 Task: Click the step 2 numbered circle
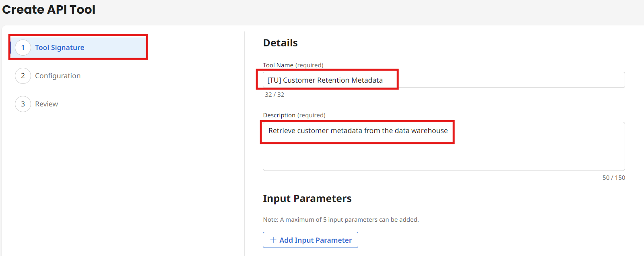click(x=23, y=75)
